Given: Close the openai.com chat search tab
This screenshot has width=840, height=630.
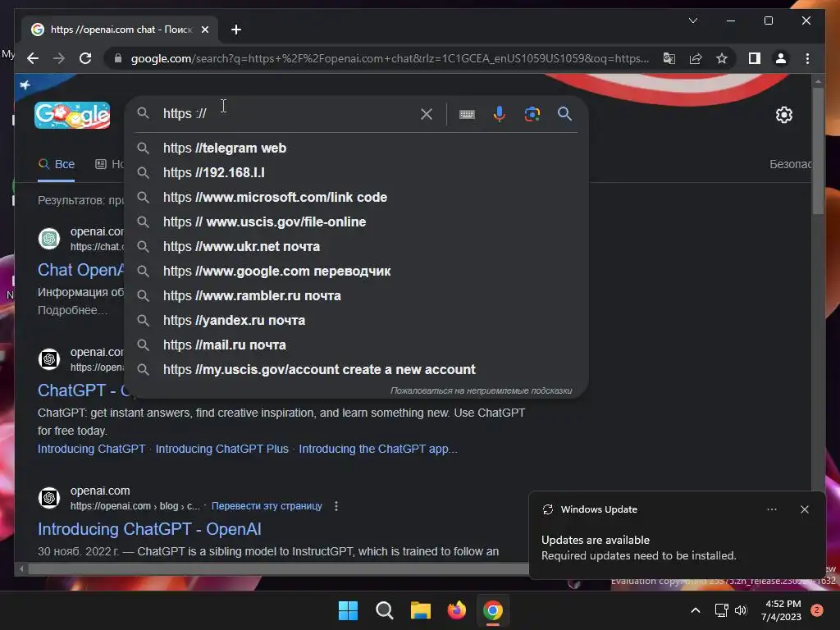Looking at the screenshot, I should coord(204,30).
